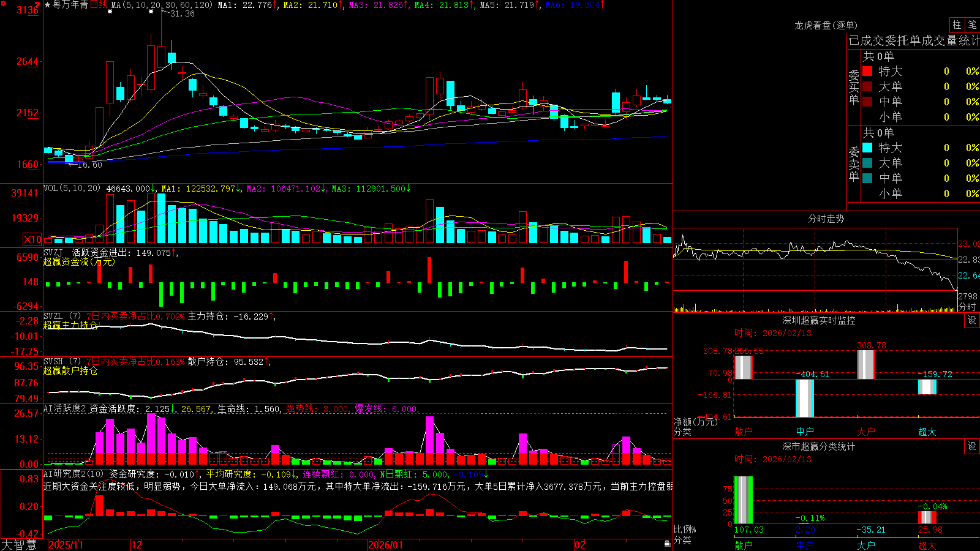Viewport: 980px width, 551px height.
Task: Click the 超大 bar labeled -159.72
Action: 927,387
